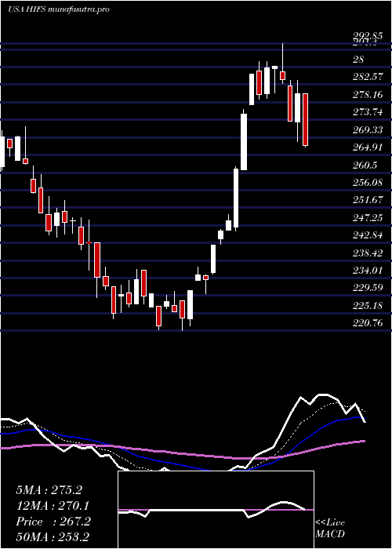This screenshot has height=549, width=392.
Task: Click the 12MA : 270.1 readout
Action: pos(53,506)
